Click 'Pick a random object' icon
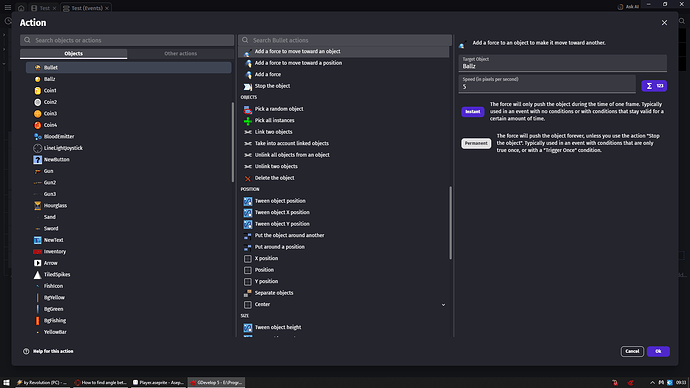 tap(248, 109)
